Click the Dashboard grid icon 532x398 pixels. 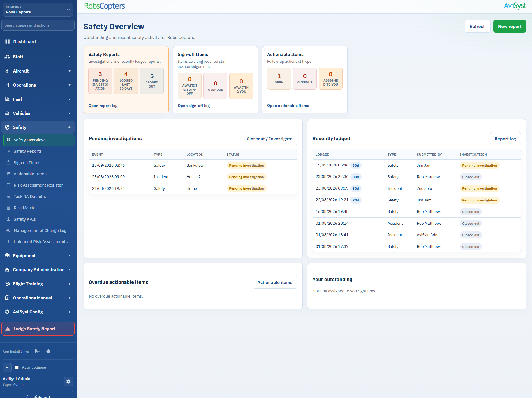pos(8,41)
